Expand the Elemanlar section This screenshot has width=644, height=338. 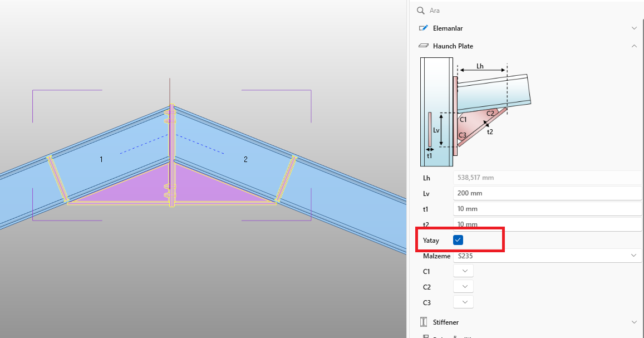pos(634,28)
